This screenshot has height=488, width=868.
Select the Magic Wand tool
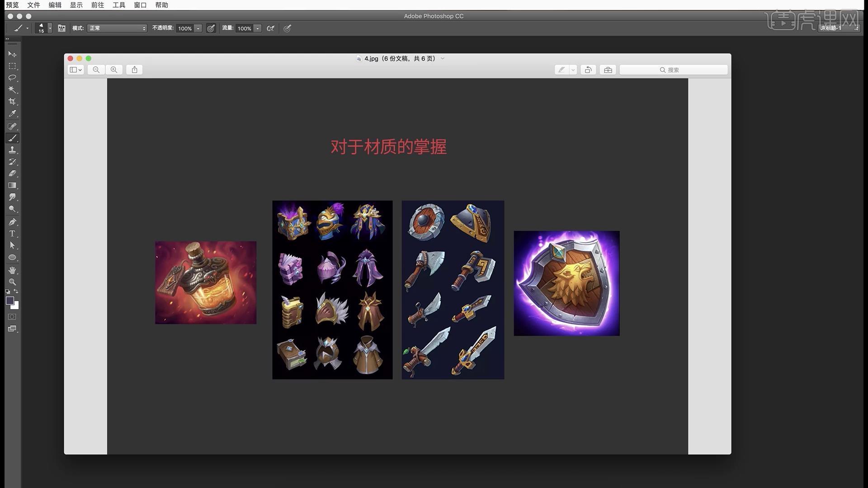tap(12, 89)
